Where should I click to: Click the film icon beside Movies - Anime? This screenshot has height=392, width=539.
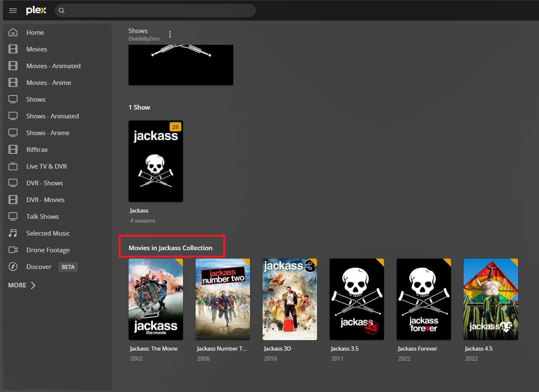point(13,82)
